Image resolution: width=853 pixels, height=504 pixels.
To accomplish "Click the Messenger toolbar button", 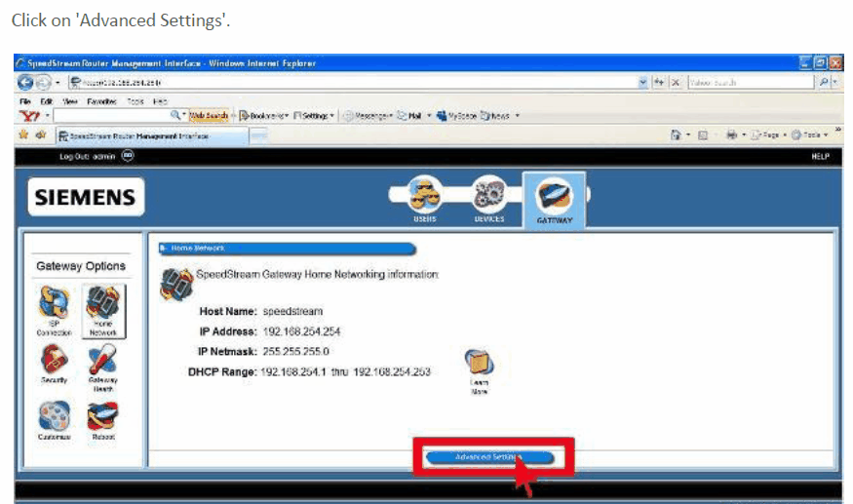I will [x=368, y=116].
